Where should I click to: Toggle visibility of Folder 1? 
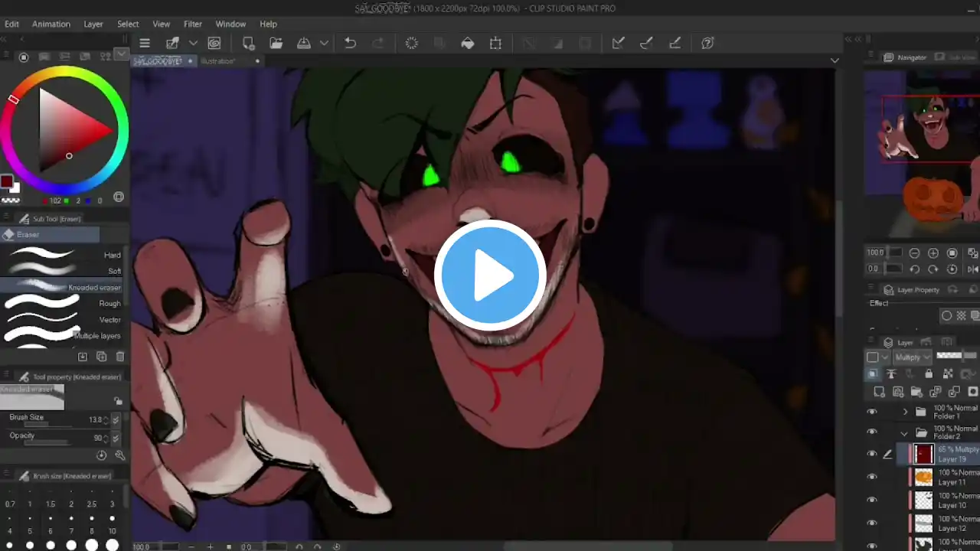pos(871,412)
